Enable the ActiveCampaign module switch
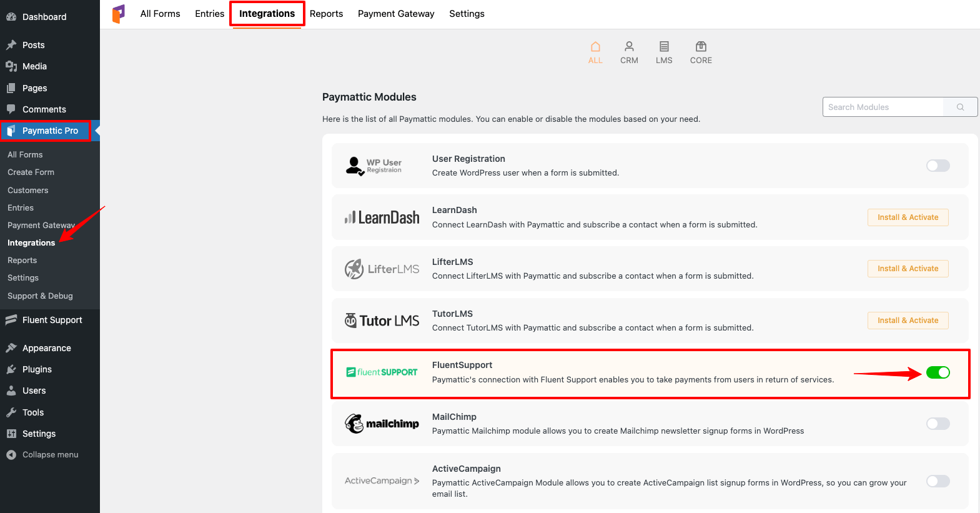 click(938, 481)
